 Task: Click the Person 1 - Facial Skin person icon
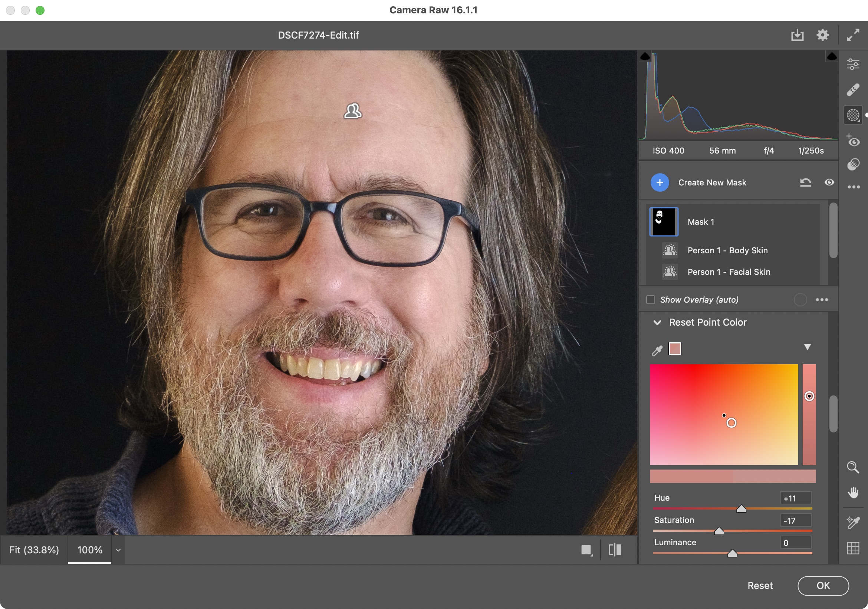[670, 272]
